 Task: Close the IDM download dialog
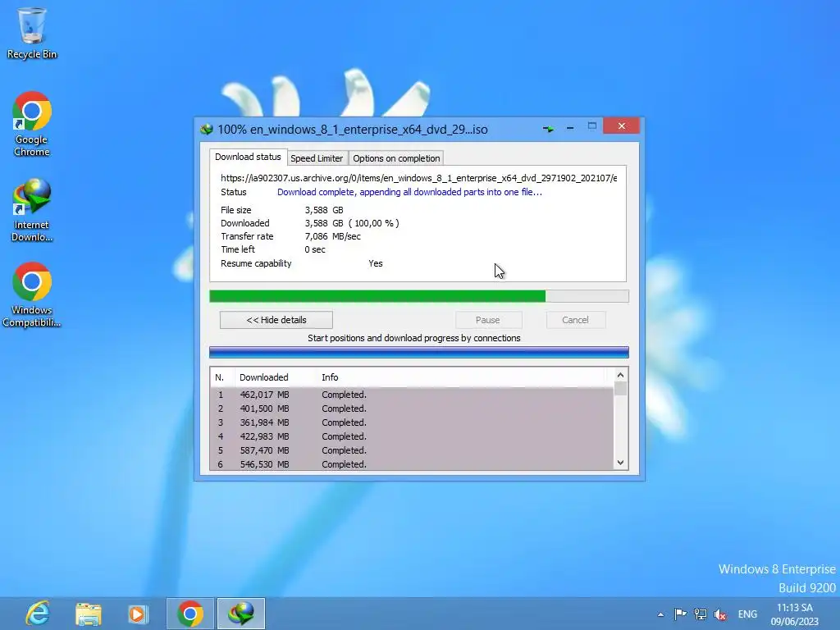click(621, 126)
